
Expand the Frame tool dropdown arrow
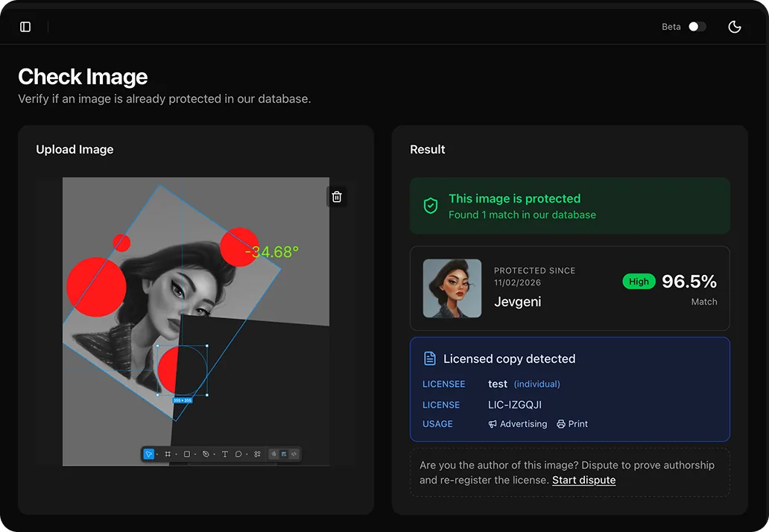point(176,455)
